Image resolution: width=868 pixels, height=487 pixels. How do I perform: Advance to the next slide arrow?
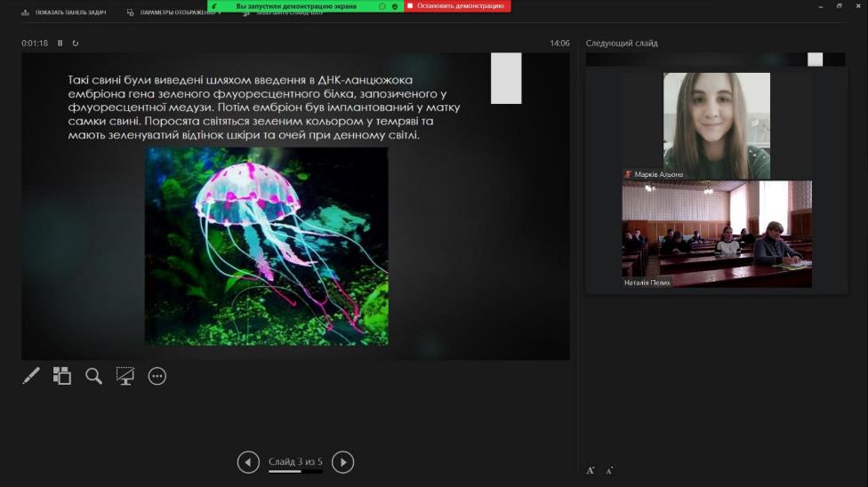pyautogui.click(x=342, y=462)
